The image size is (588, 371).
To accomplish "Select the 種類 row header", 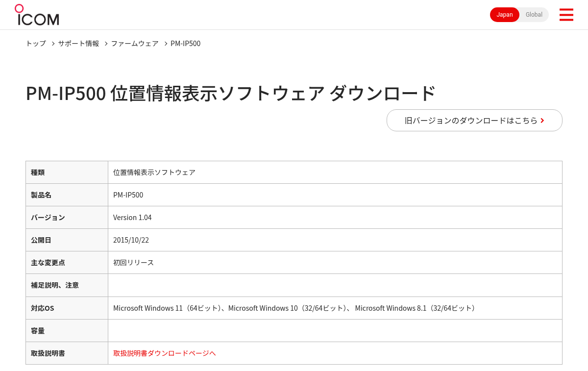I will 67,173.
